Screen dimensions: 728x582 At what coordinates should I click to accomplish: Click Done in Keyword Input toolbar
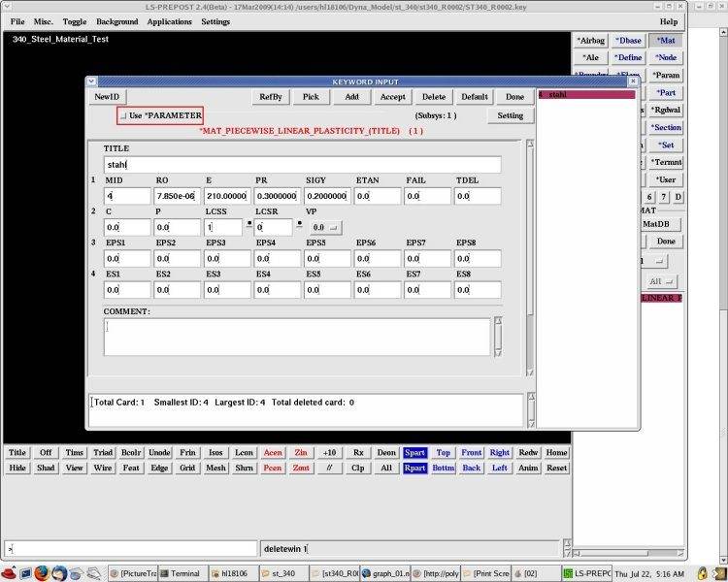514,97
